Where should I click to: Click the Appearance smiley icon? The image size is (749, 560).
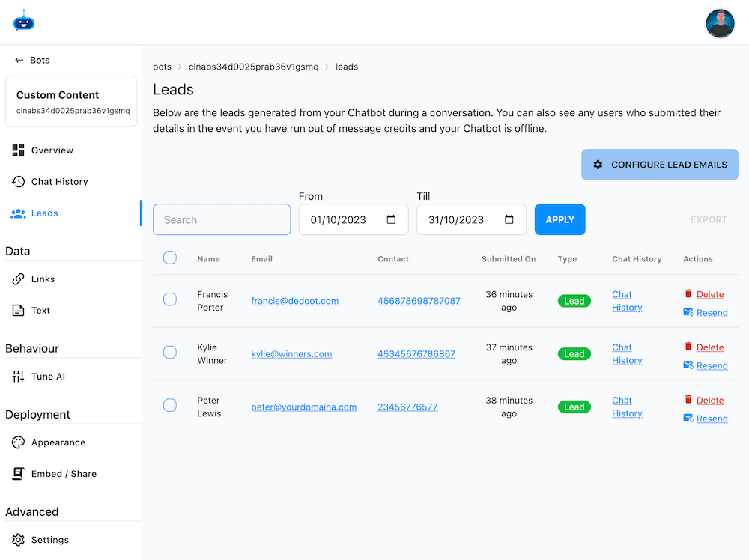pos(17,442)
